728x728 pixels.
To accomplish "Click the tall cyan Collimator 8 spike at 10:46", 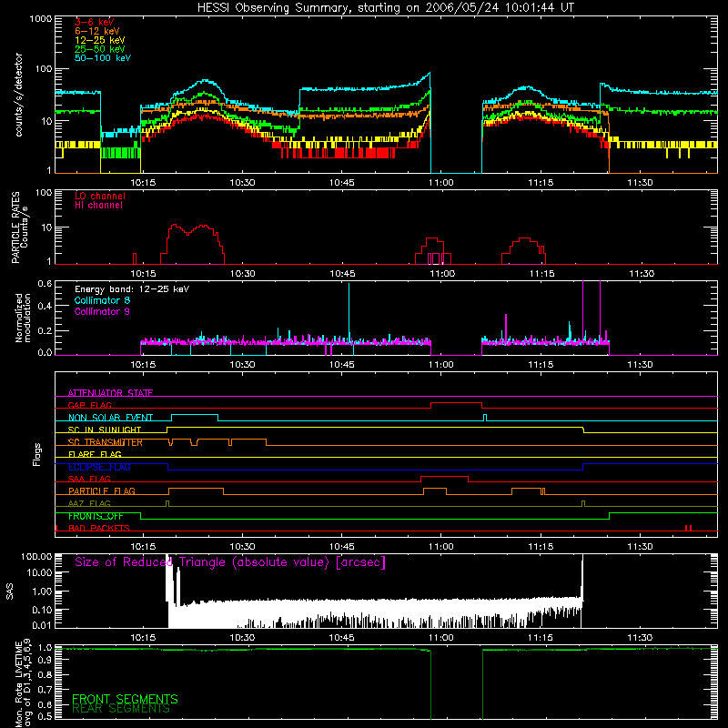I will 349,313.
